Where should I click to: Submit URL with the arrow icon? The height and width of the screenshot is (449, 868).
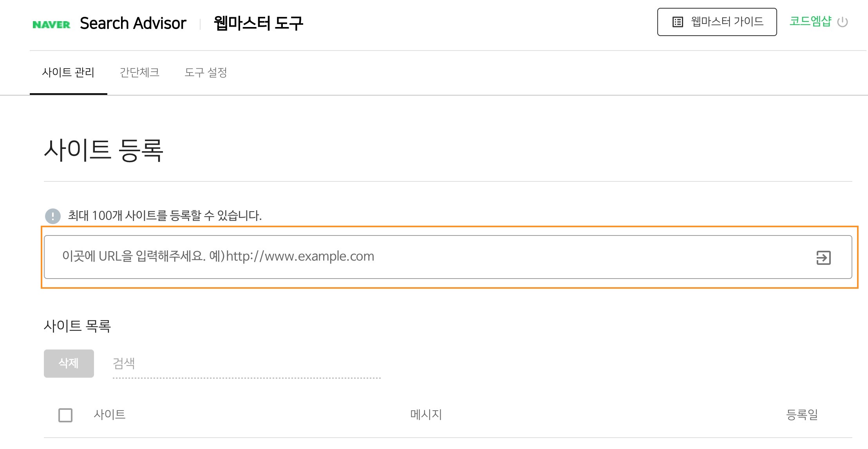[x=823, y=258]
